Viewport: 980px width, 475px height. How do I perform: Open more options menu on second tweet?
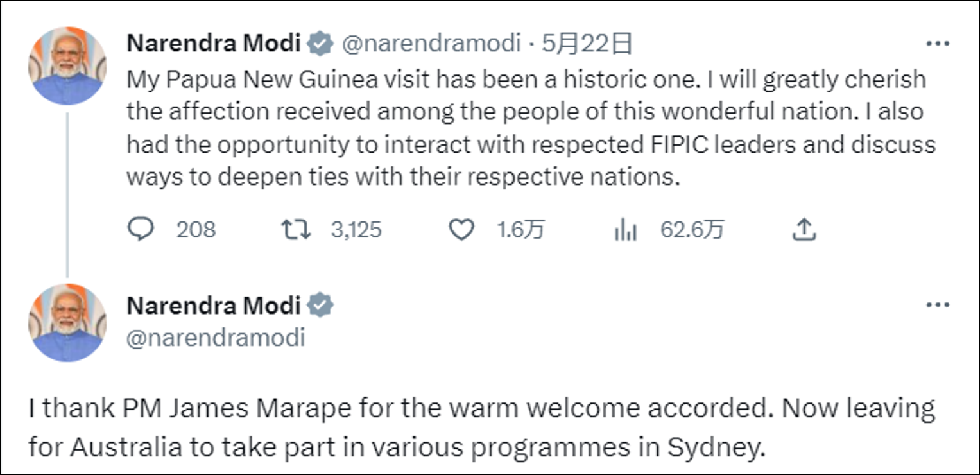tap(938, 306)
